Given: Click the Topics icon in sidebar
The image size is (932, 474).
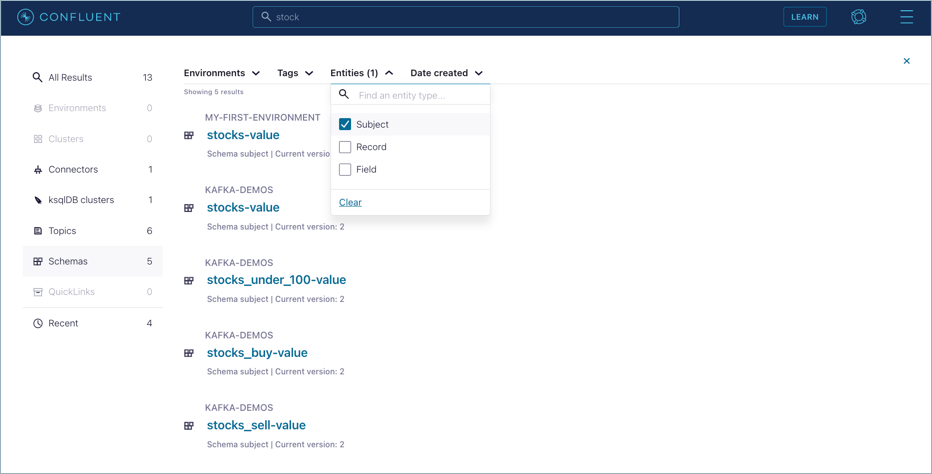Looking at the screenshot, I should click(x=38, y=231).
